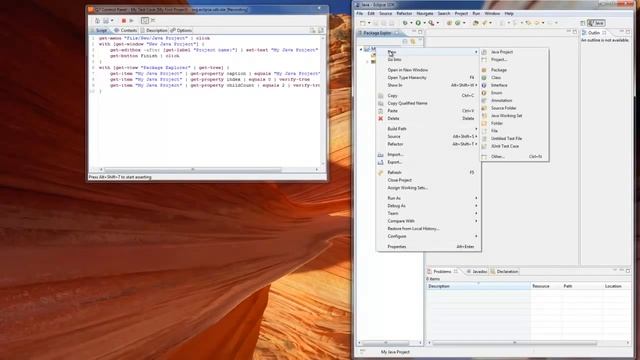
Task: Expand the Compare With submenu
Action: point(428,221)
